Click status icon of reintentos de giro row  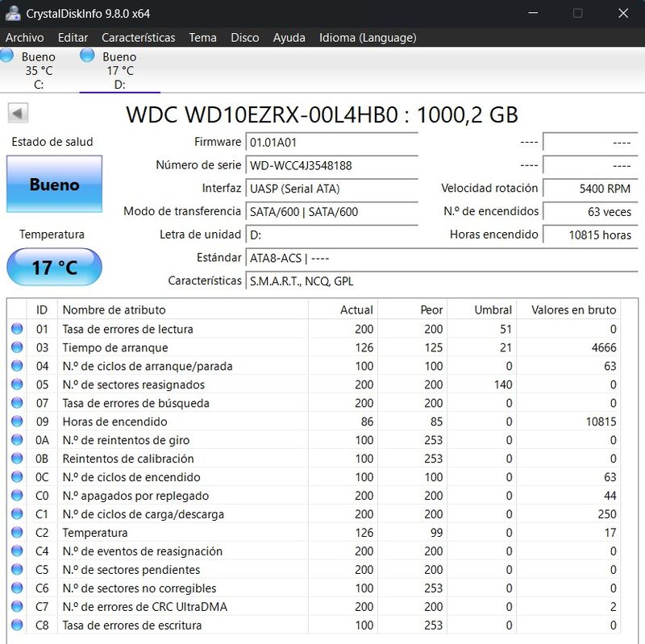pyautogui.click(x=17, y=439)
